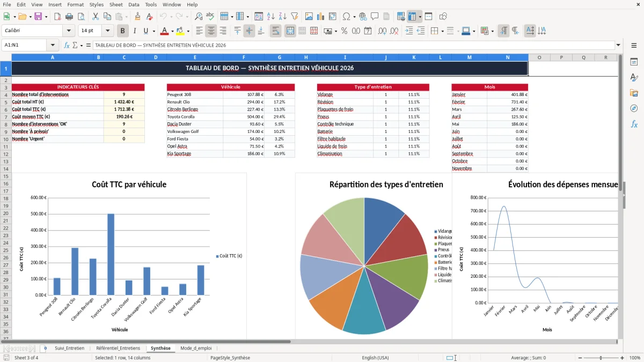
Task: Open the Sheet menu
Action: pos(116,4)
